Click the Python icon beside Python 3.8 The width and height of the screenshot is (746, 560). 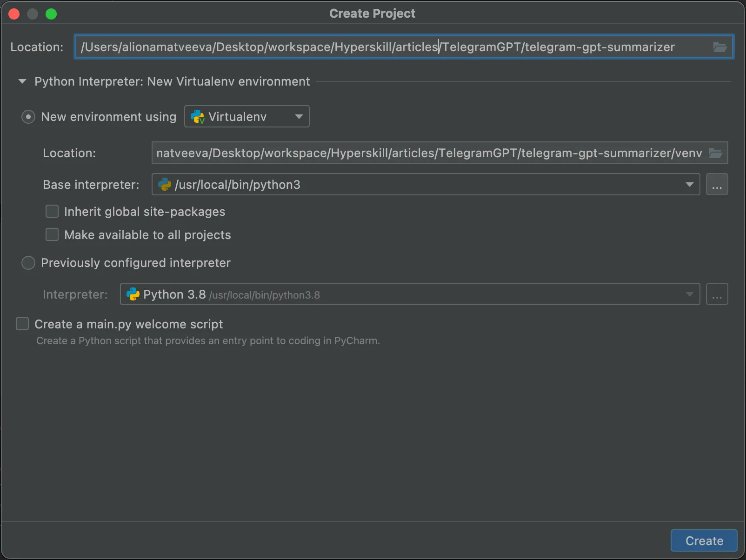(x=133, y=294)
